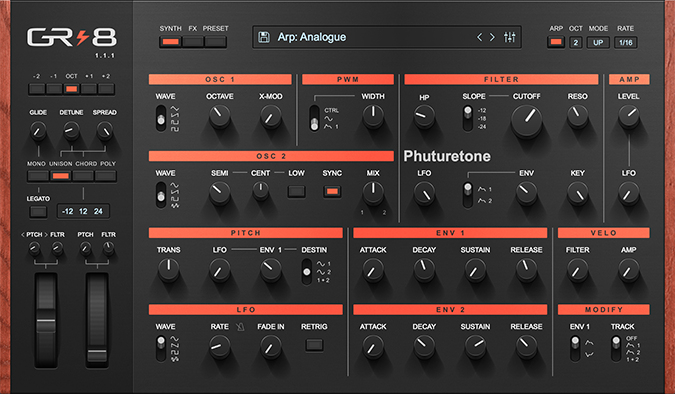Click the PWM WIDTH knob
This screenshot has width=675, height=394.
pos(373,116)
